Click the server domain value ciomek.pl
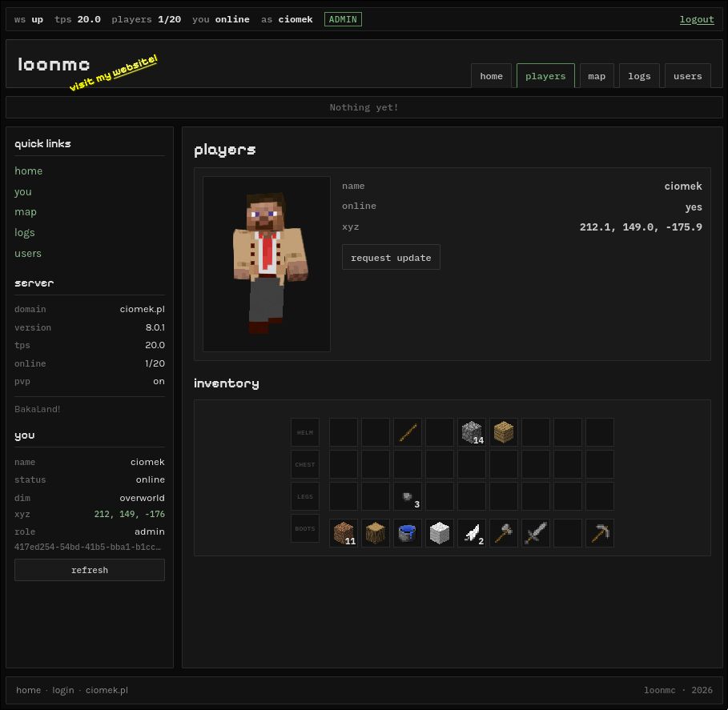Screen dimensions: 728x710 (142, 309)
